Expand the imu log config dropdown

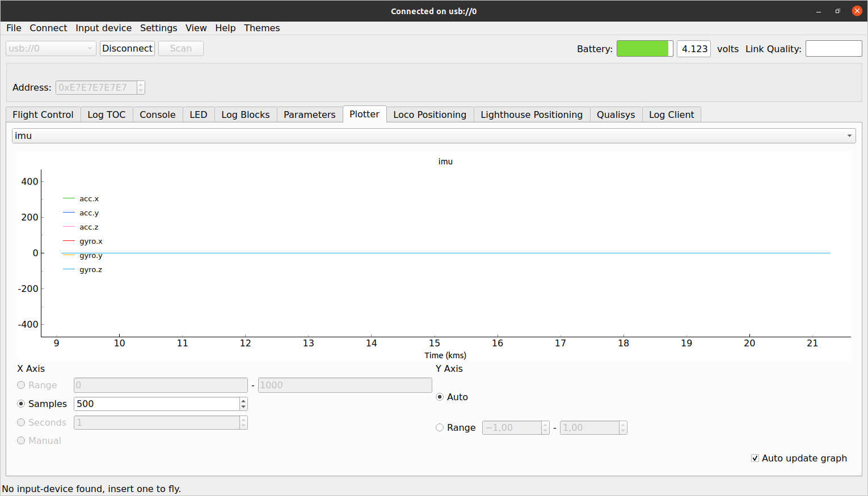click(x=433, y=135)
